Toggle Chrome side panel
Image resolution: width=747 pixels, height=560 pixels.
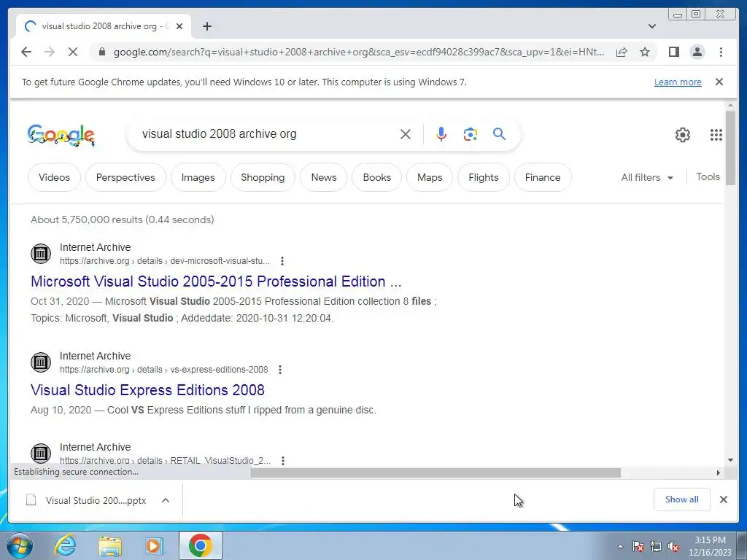673,52
